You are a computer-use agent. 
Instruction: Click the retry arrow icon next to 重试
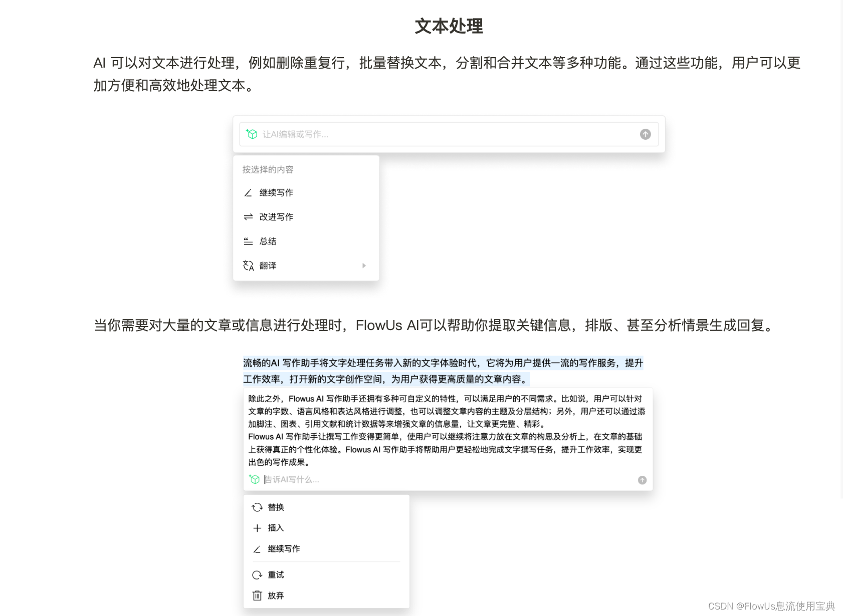pos(257,575)
